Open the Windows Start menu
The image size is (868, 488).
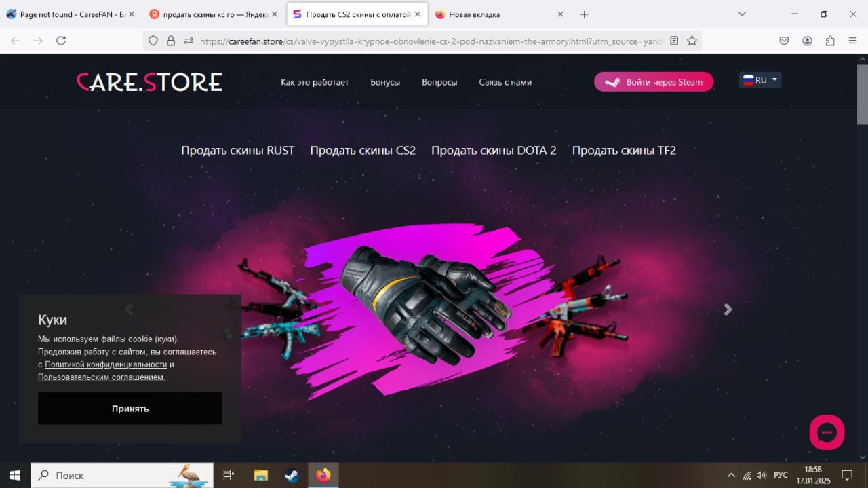15,475
